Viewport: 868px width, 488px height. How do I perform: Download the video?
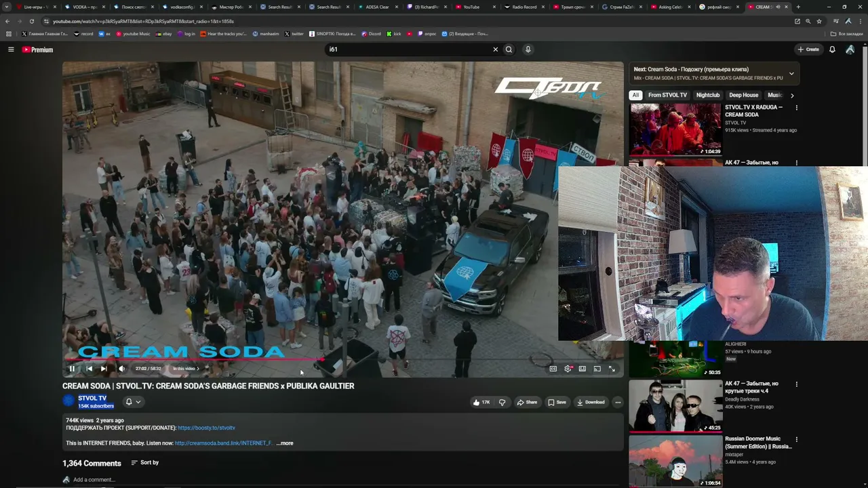[591, 402]
